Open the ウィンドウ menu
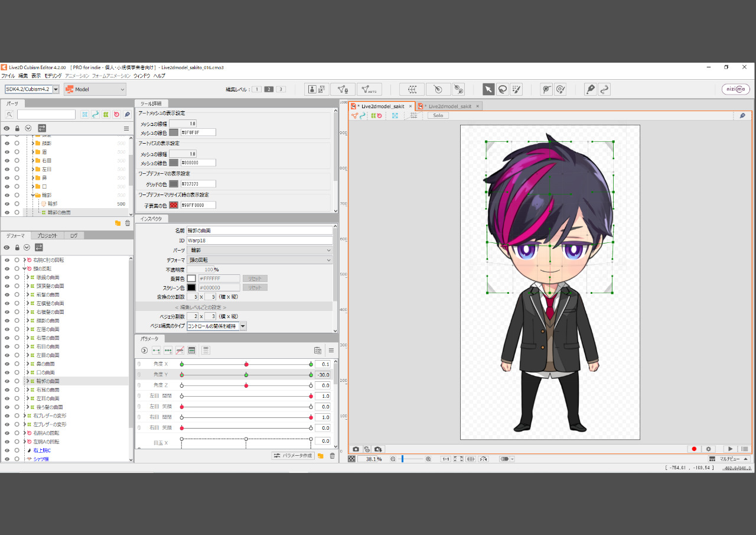 [x=142, y=76]
